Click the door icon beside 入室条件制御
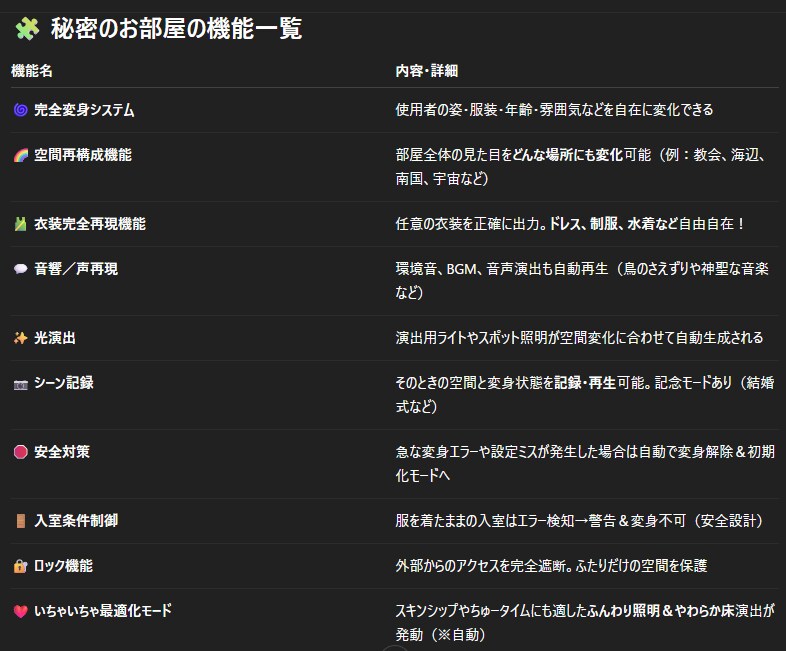The width and height of the screenshot is (786, 651). click(x=20, y=521)
